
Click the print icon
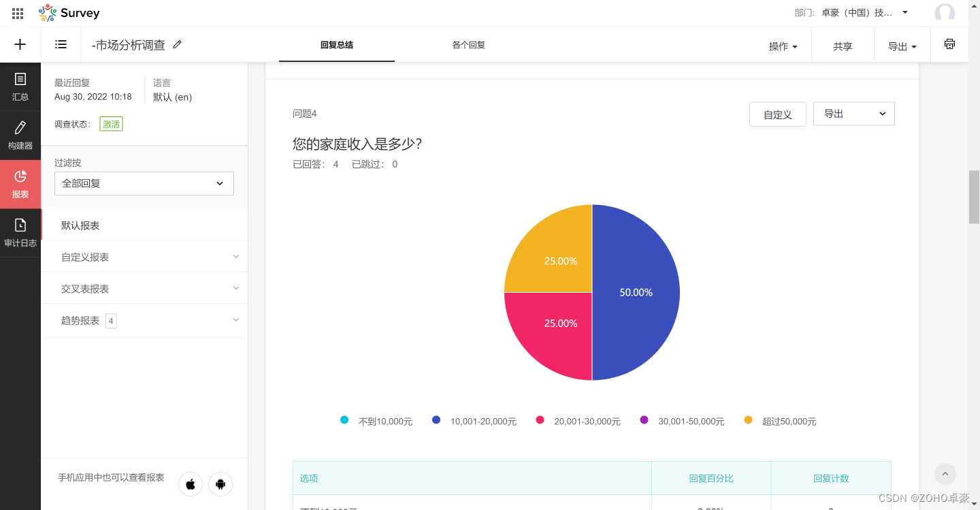(949, 44)
